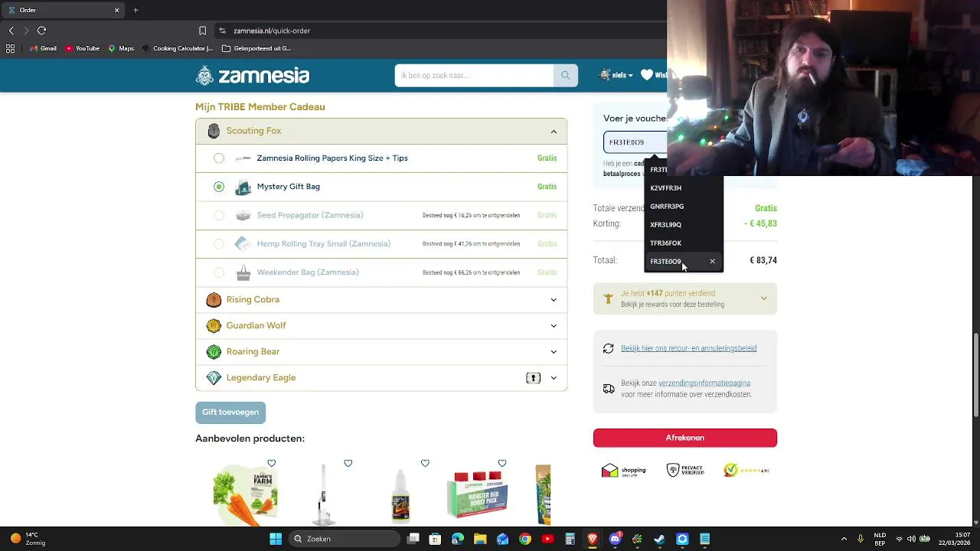This screenshot has height=551, width=980.
Task: Open the verzendingsinformatiepagina link
Action: click(x=704, y=383)
